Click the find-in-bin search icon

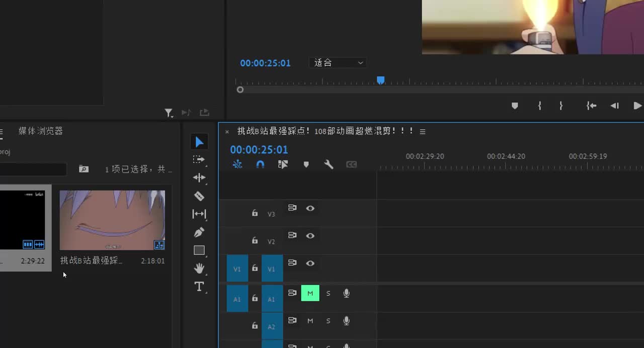click(84, 169)
